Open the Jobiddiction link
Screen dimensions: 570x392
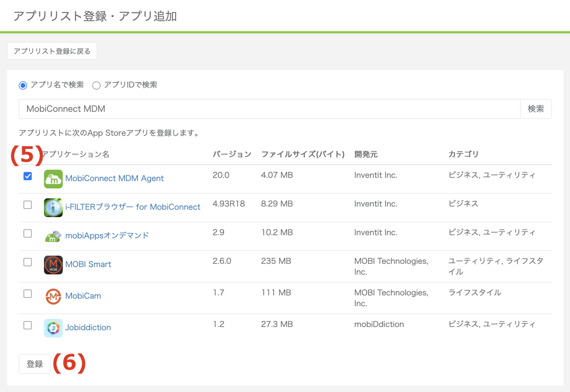click(88, 327)
